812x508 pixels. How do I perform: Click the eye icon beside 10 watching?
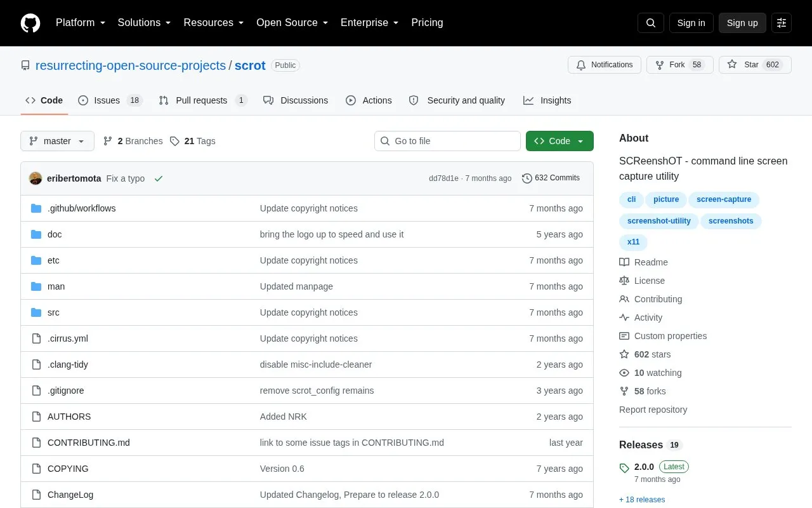pyautogui.click(x=624, y=373)
